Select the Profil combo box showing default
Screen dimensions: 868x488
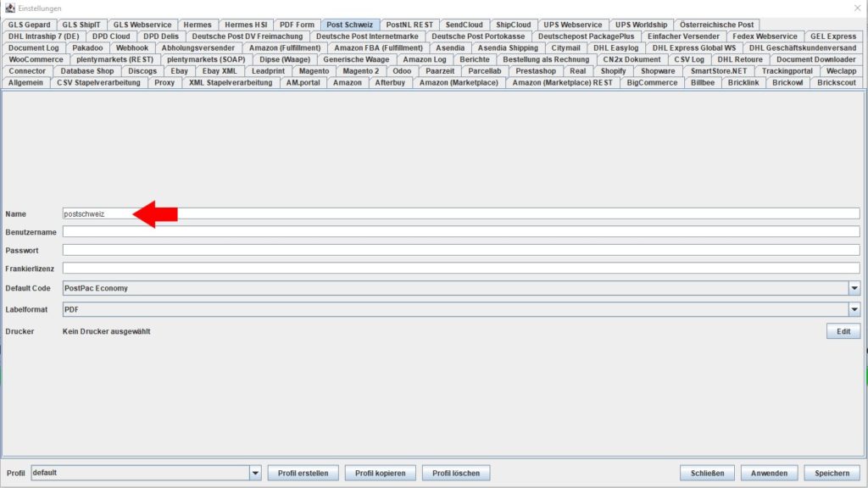point(146,473)
